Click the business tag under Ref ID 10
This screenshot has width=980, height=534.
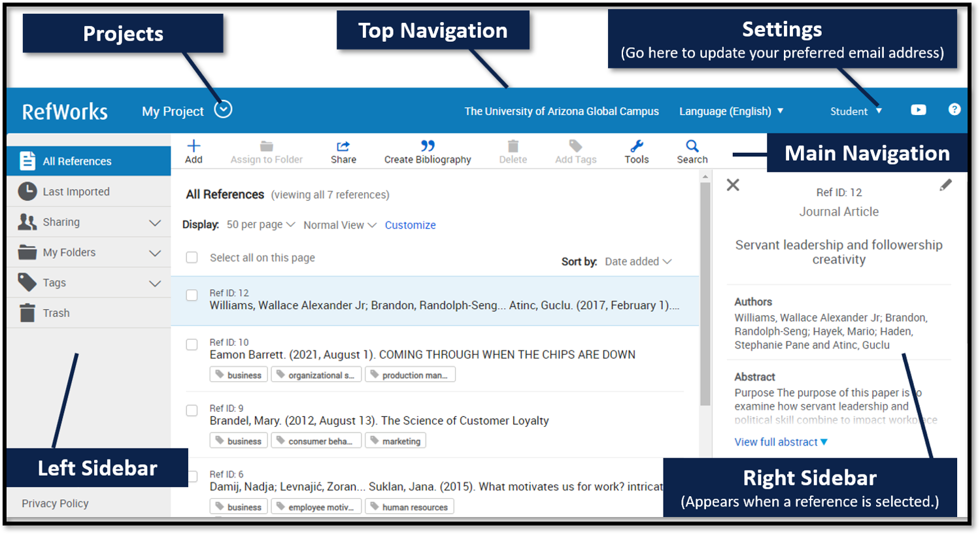239,375
